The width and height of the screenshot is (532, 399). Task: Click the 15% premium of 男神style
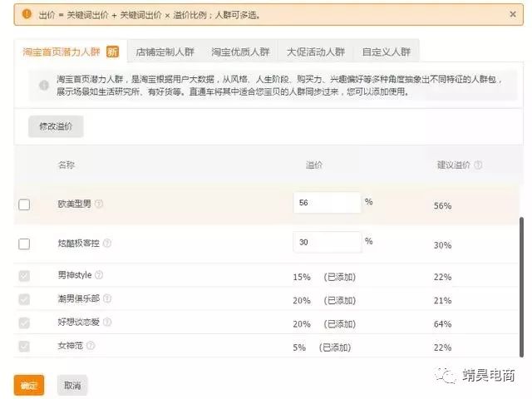tap(302, 277)
